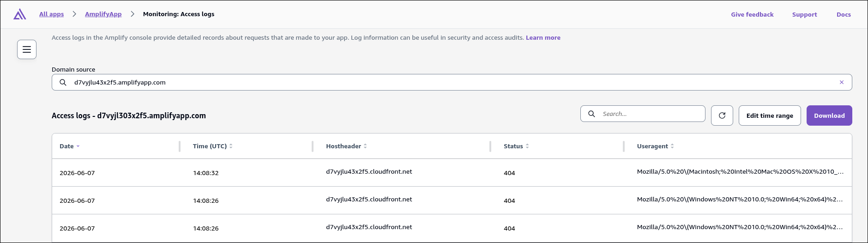Image resolution: width=868 pixels, height=243 pixels.
Task: Click the Download button
Action: point(829,115)
